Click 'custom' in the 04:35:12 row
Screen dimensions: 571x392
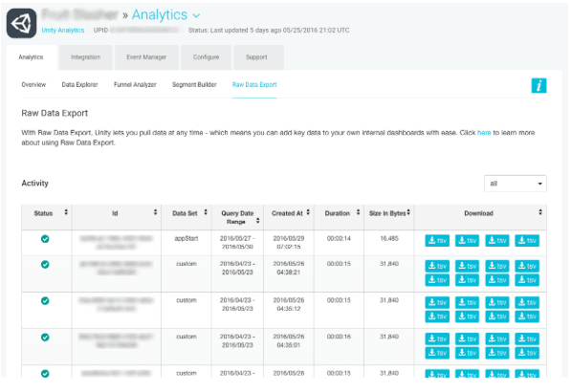(x=187, y=300)
